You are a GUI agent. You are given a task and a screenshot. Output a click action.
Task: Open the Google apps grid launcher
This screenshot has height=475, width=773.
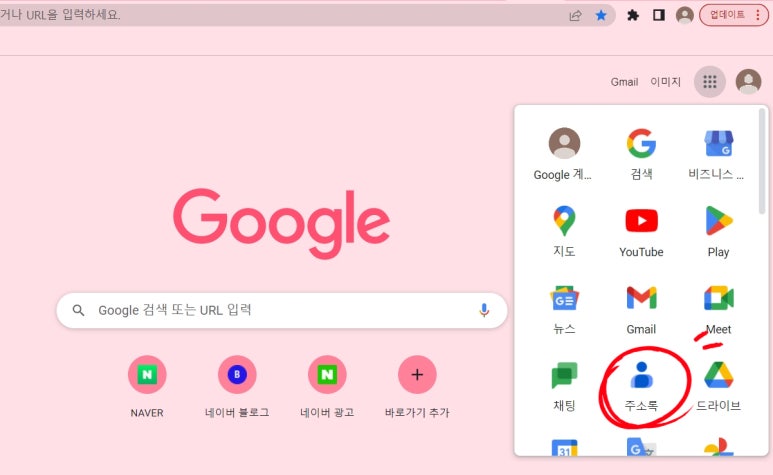(x=709, y=81)
